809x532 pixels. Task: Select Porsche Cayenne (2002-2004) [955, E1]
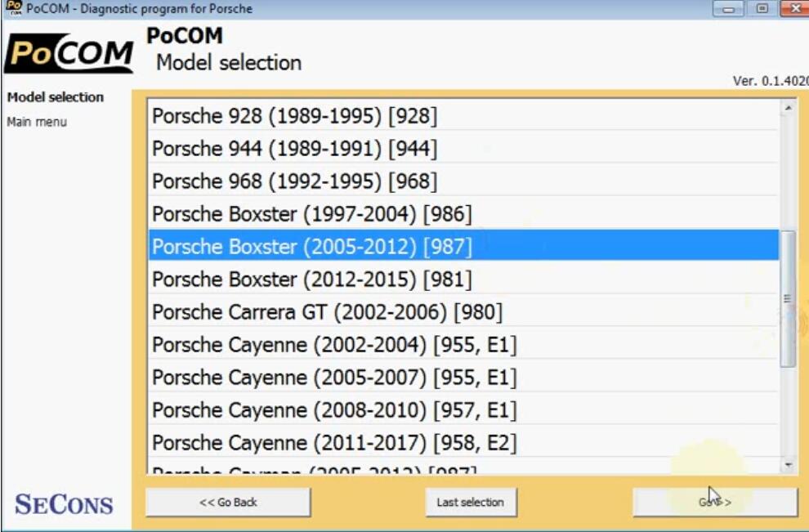463,344
